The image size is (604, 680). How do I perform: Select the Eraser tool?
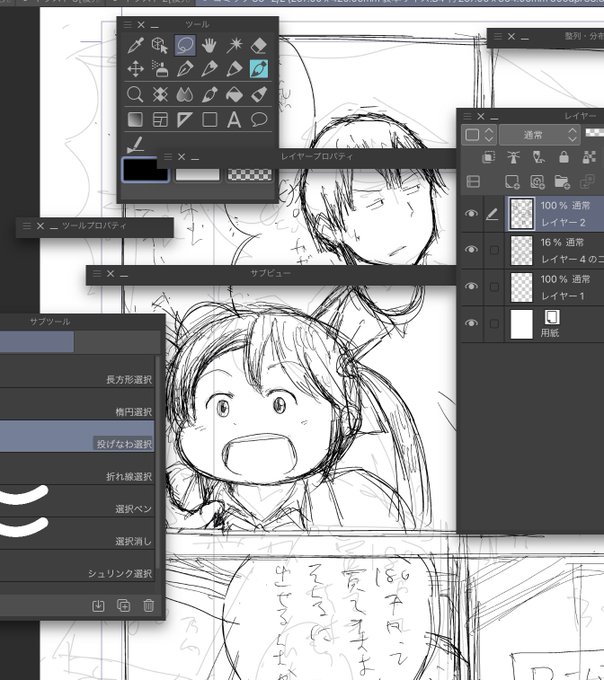(259, 45)
